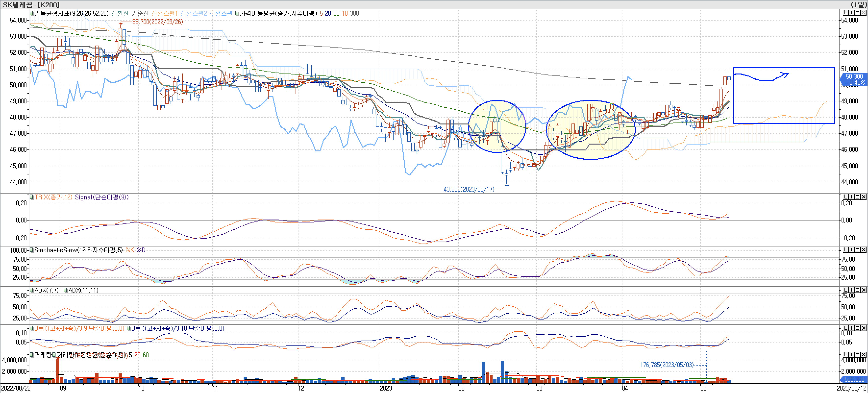The image size is (868, 393).
Task: Click the L-shaped button in volume panel
Action: point(846,354)
